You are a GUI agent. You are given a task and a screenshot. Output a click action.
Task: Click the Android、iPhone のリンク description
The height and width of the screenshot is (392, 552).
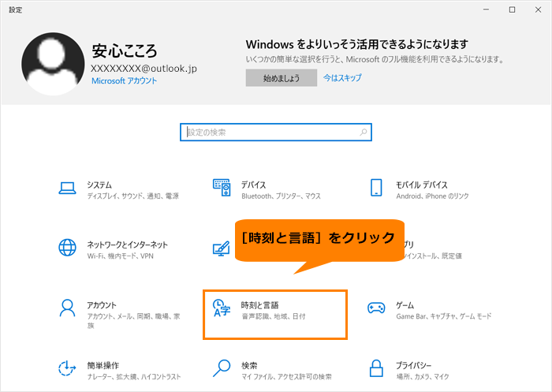tap(432, 196)
